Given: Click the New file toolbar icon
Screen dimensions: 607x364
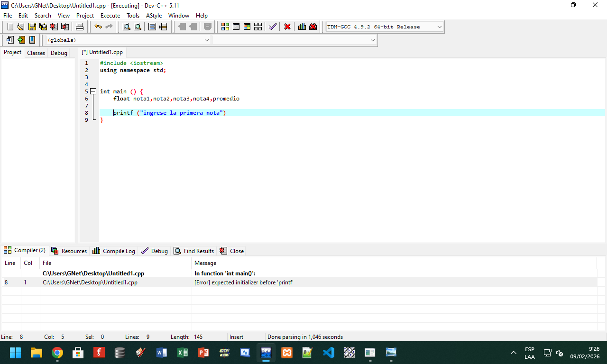Looking at the screenshot, I should (10, 27).
